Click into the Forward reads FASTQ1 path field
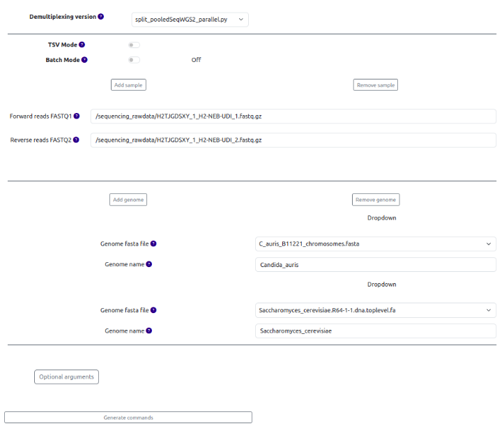 tap(293, 116)
